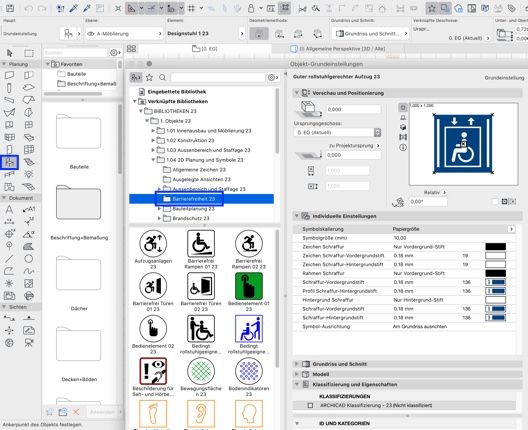Viewport: 528px width, 430px height.
Task: Switch to Allgemeine Perspektive 3D tab
Action: tap(338, 49)
